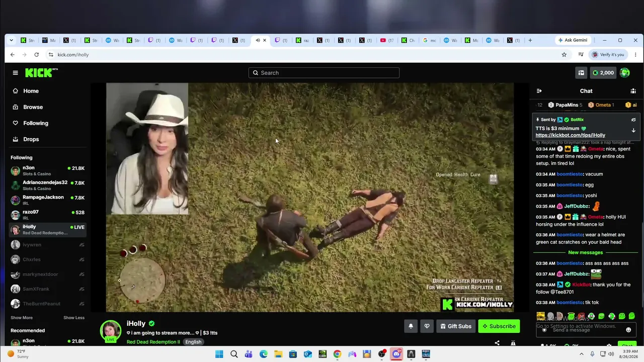
Task: Click KickBot username in chat
Action: (x=581, y=285)
